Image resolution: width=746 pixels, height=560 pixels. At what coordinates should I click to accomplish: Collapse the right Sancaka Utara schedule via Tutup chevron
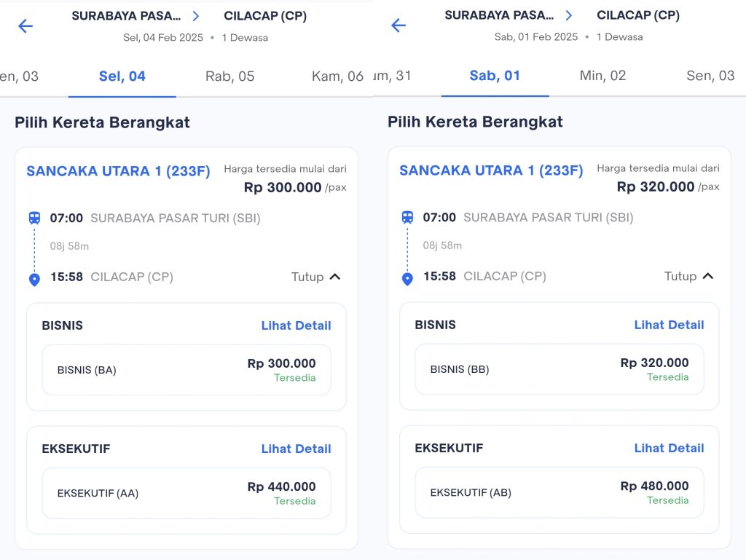[x=688, y=276]
